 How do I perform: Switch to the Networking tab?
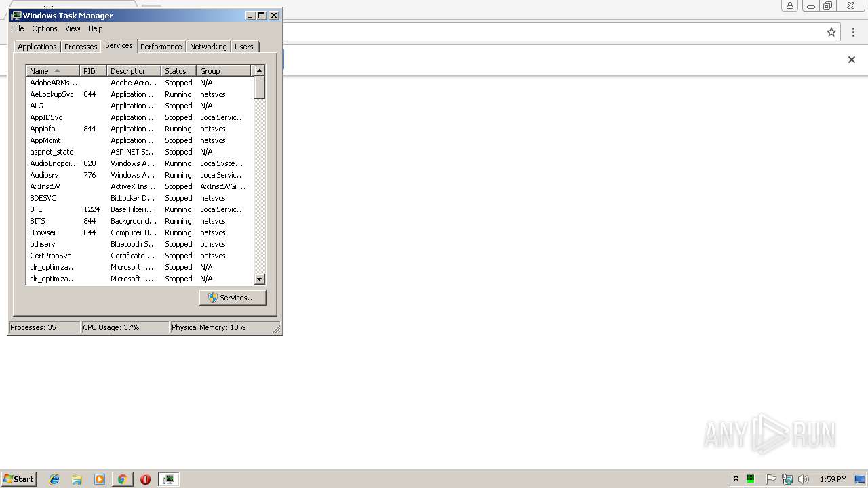208,47
